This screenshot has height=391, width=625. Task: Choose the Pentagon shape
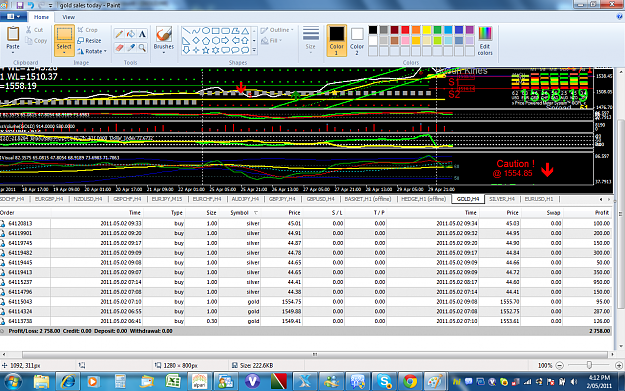click(x=206, y=40)
